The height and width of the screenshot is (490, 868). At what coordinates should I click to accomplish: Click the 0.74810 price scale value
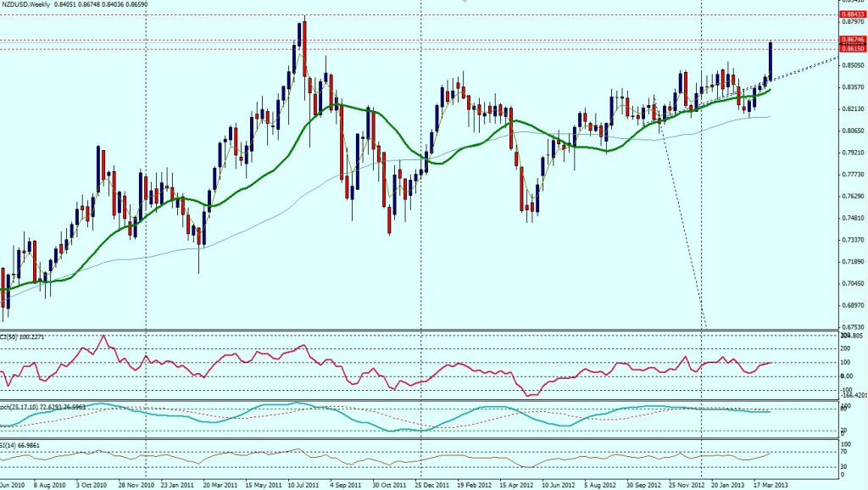coord(851,218)
